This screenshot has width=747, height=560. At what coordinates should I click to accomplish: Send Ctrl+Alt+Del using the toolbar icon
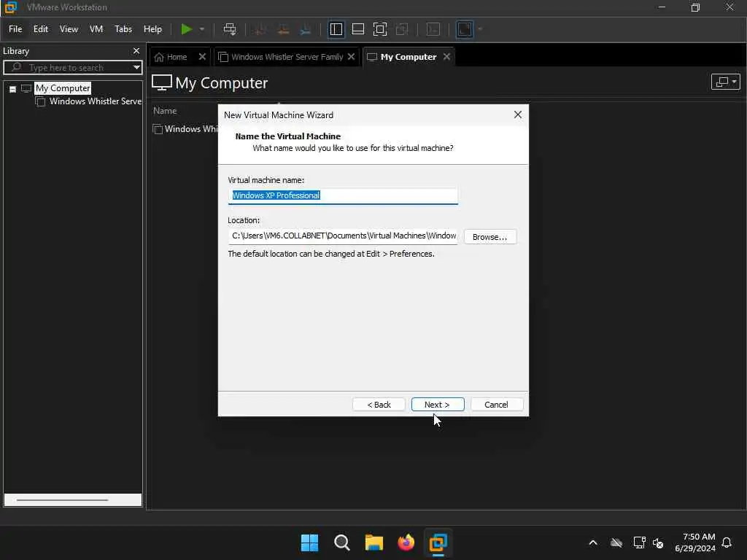pyautogui.click(x=230, y=29)
